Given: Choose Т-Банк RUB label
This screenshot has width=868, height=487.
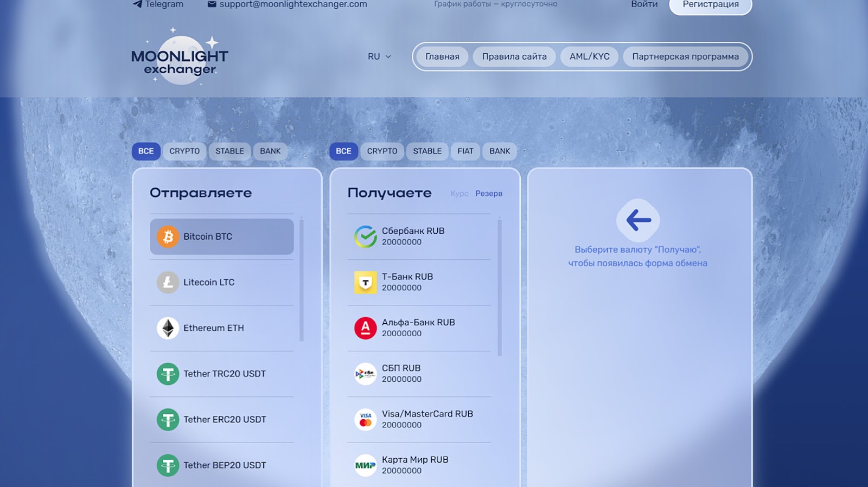Looking at the screenshot, I should tap(407, 277).
